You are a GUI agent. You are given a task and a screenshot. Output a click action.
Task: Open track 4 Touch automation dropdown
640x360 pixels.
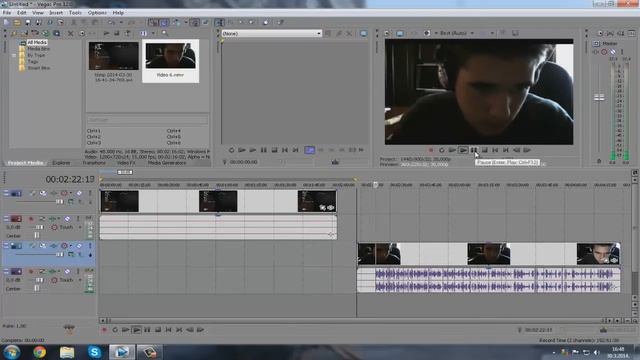tap(80, 280)
